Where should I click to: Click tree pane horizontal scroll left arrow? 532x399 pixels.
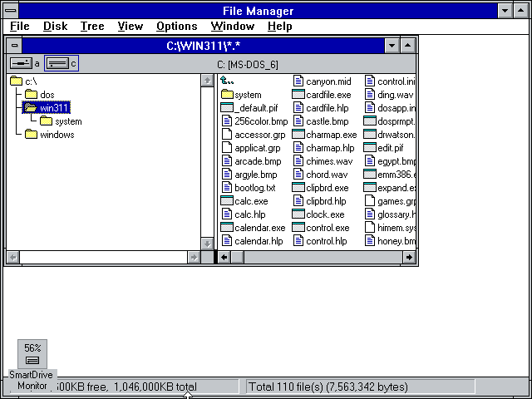tap(13, 257)
